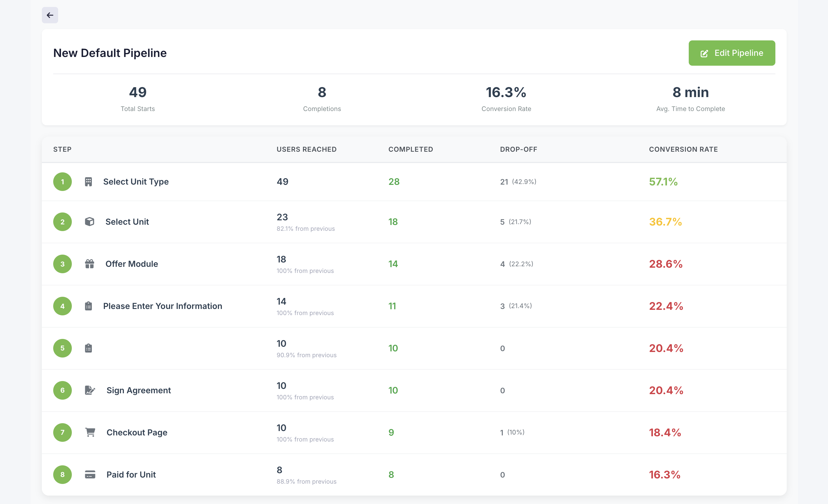The height and width of the screenshot is (504, 828).
Task: Select the Offer Module step name
Action: (x=132, y=264)
